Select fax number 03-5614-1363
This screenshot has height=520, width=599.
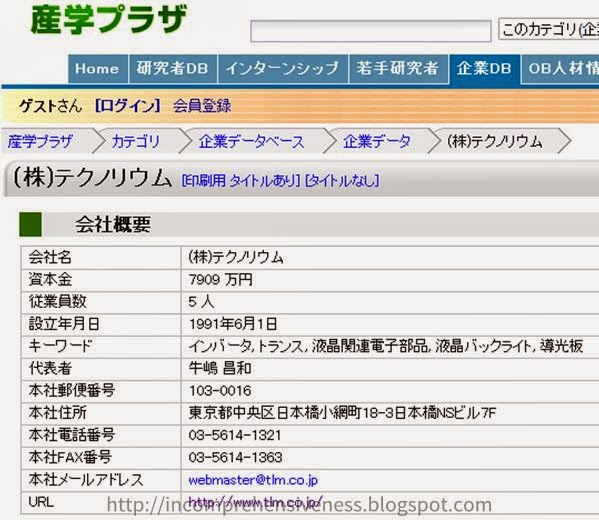tap(235, 457)
